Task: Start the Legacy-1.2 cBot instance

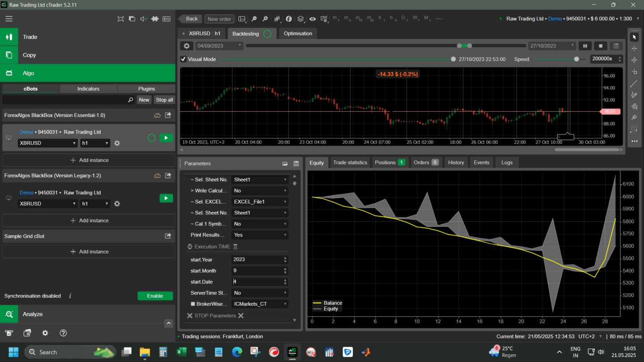Action: 166,198
